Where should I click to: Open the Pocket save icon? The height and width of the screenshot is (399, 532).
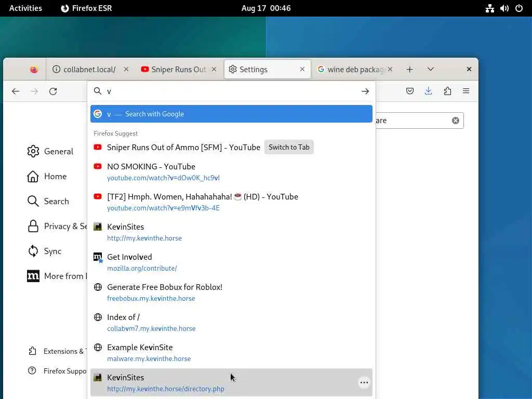[x=410, y=91]
